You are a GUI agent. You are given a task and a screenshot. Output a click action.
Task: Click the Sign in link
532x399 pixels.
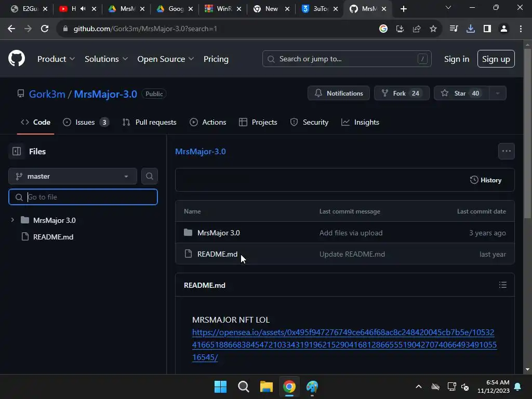coord(457,59)
